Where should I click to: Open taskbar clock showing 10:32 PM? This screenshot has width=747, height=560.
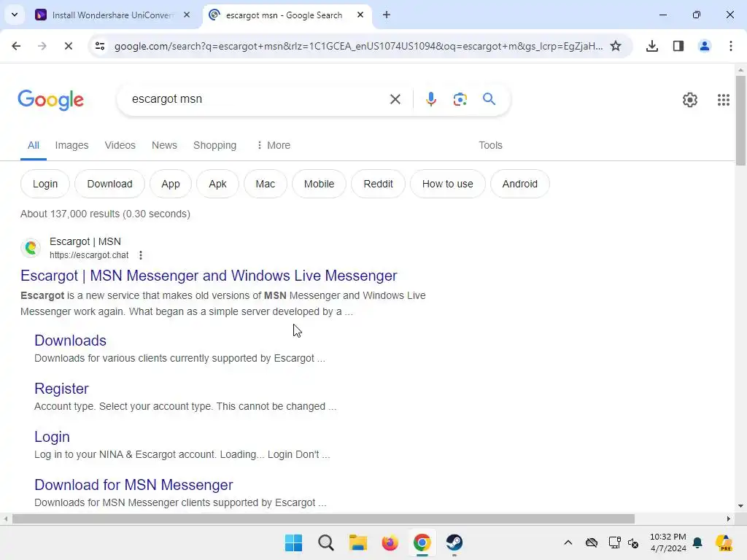pos(668,542)
